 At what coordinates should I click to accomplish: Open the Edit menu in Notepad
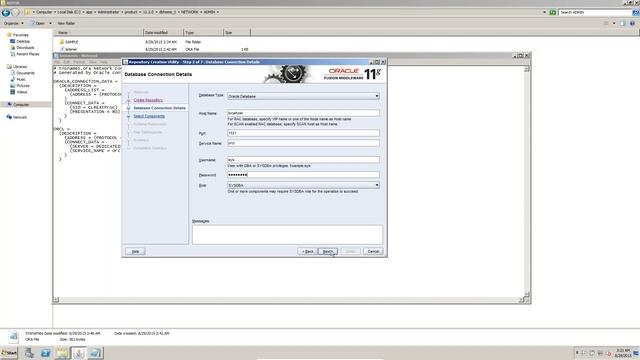tap(67, 62)
